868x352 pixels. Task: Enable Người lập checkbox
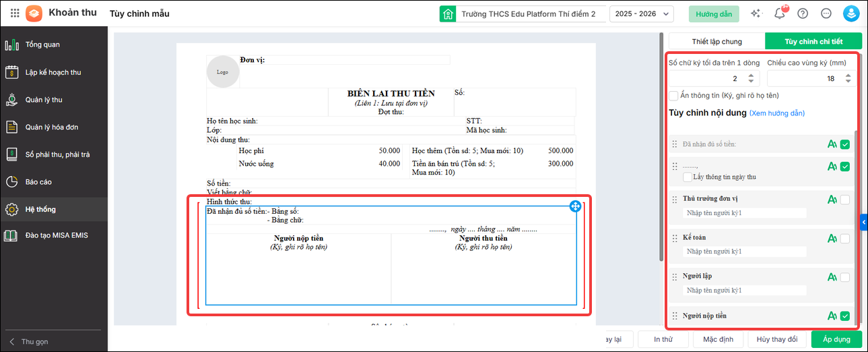click(x=845, y=277)
